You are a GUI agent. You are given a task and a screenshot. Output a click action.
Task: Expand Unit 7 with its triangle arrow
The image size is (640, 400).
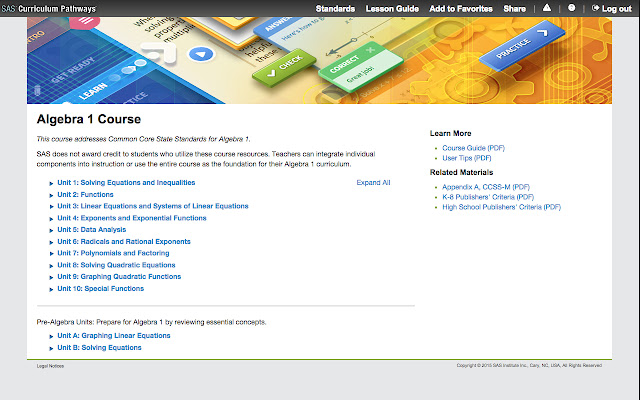[x=51, y=254]
